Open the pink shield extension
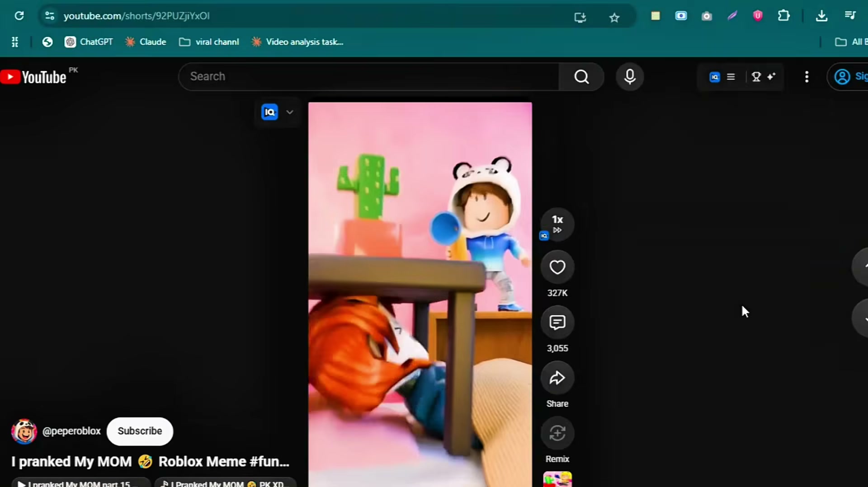The image size is (868, 487). [x=758, y=16]
